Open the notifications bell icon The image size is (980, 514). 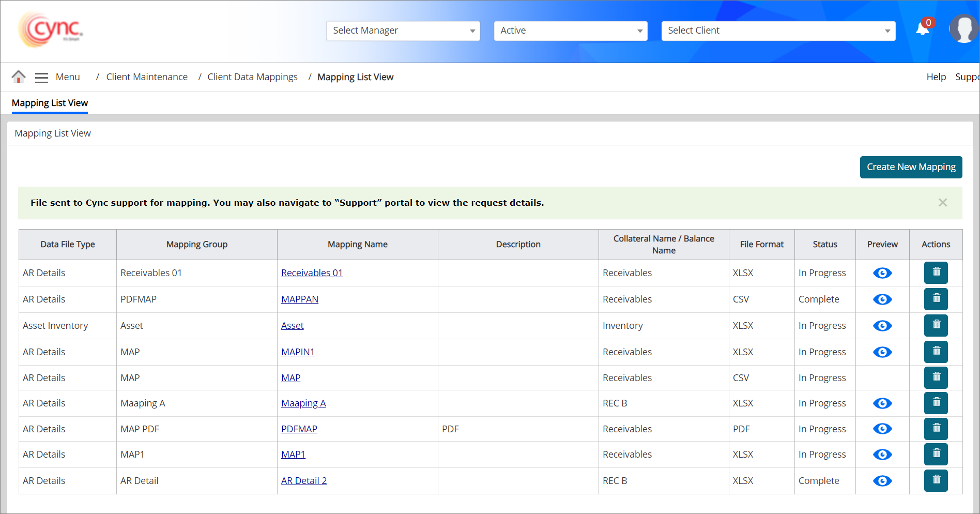(923, 29)
